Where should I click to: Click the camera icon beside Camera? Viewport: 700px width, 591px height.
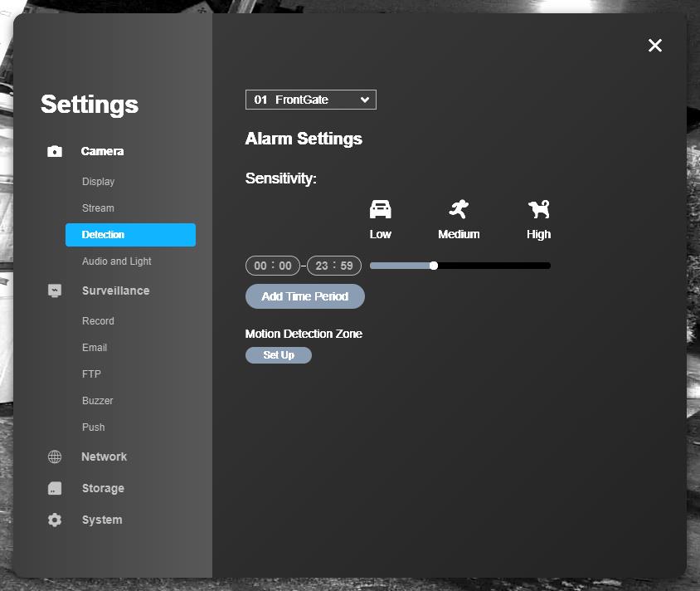pos(55,151)
